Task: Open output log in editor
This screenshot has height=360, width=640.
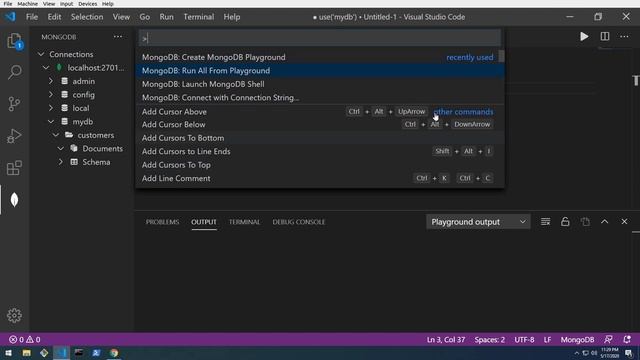Action: 585,222
